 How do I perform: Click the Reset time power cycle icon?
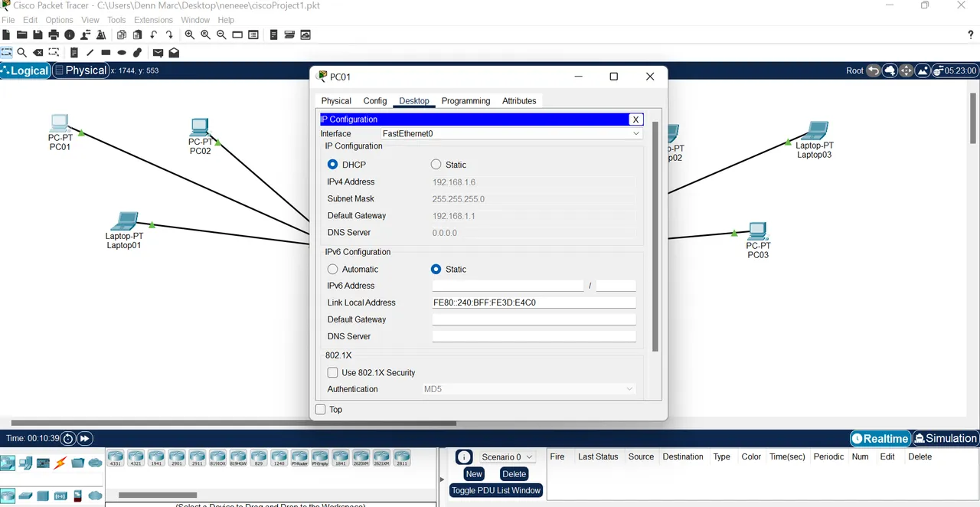[67, 439]
